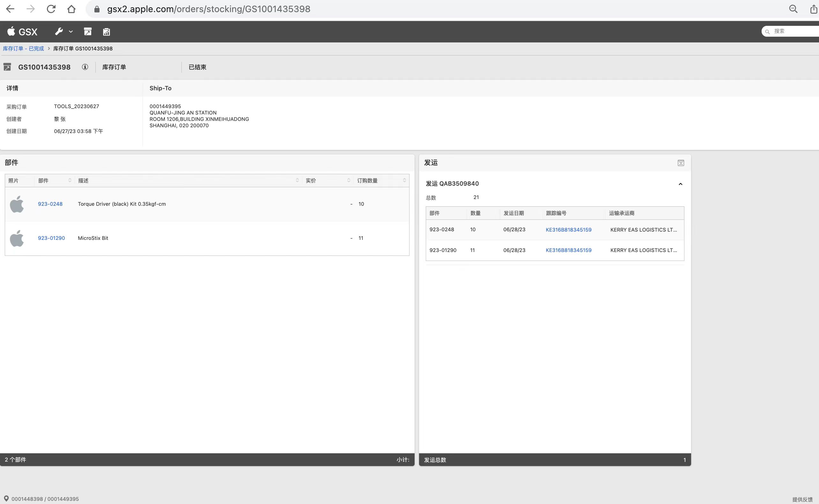
Task: Click purchase order value TOOLS_20230627
Action: tap(76, 106)
